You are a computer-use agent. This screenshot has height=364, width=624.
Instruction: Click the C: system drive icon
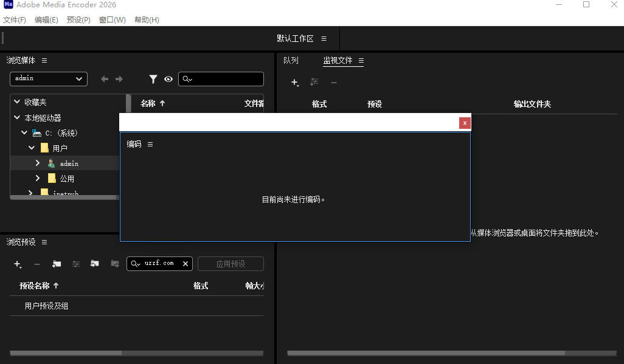(x=36, y=133)
